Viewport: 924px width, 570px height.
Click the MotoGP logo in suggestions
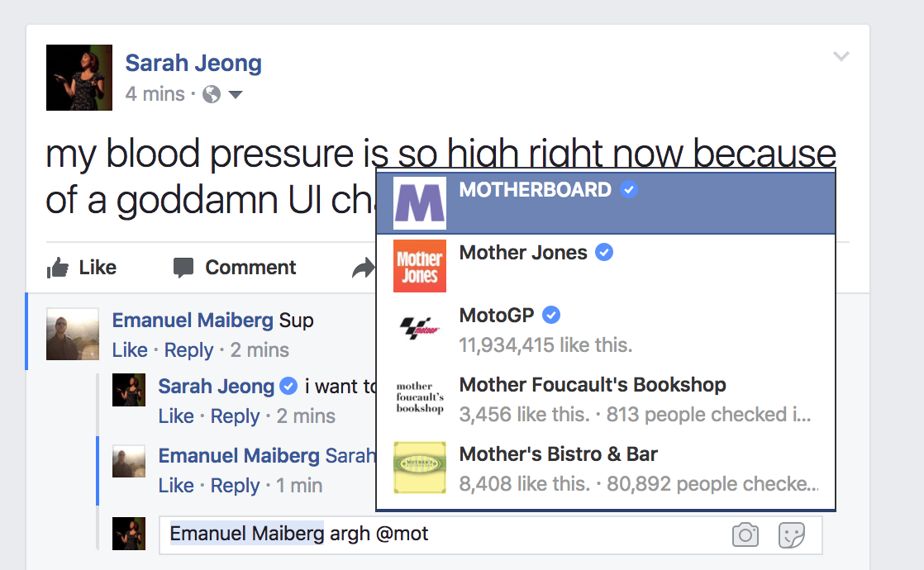tap(420, 329)
